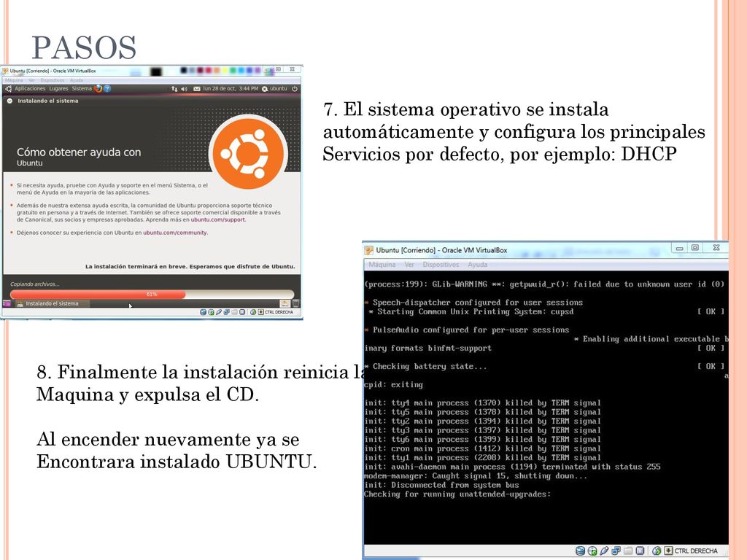Click 'CTRL DERECHA' label in installer window
747x560 pixels.
click(x=279, y=312)
